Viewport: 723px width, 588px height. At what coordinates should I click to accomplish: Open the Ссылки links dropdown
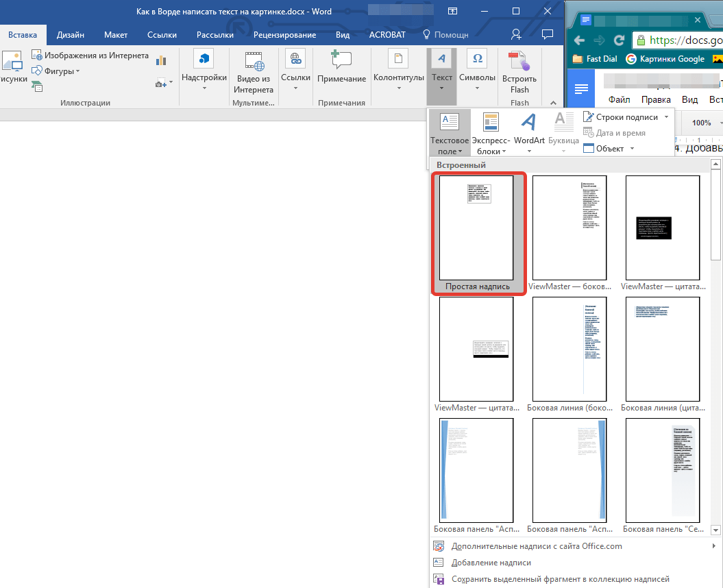[295, 68]
